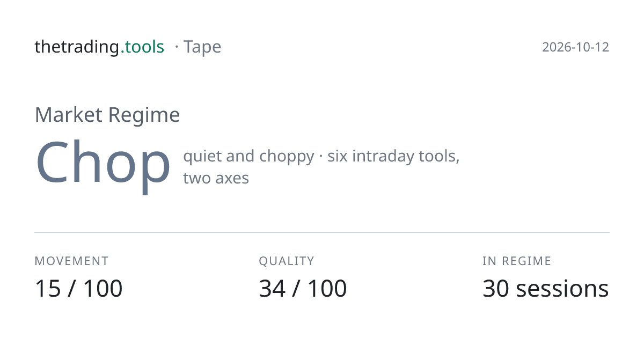This screenshot has width=644, height=338.
Task: Click the IN REGIME stat label
Action: 517,261
